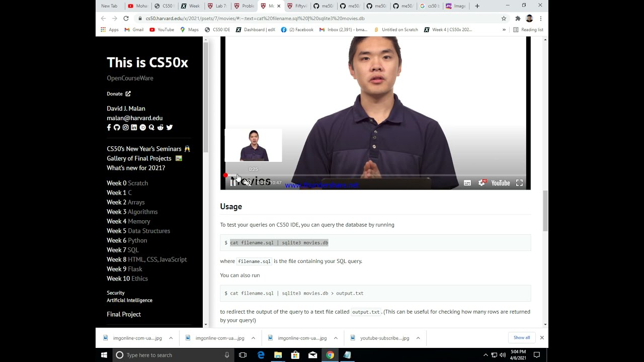Screen dimensions: 644x362
Task: Go to Week 0 Scratch
Action: [127, 183]
